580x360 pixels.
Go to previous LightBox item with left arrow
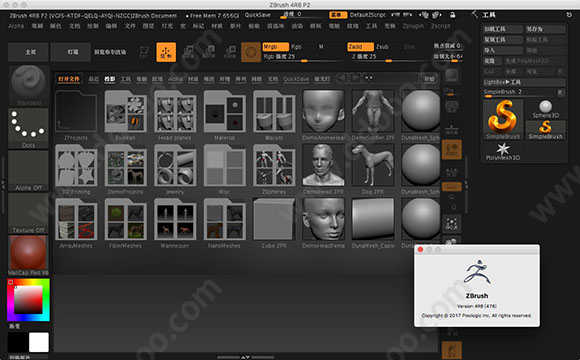(x=341, y=78)
